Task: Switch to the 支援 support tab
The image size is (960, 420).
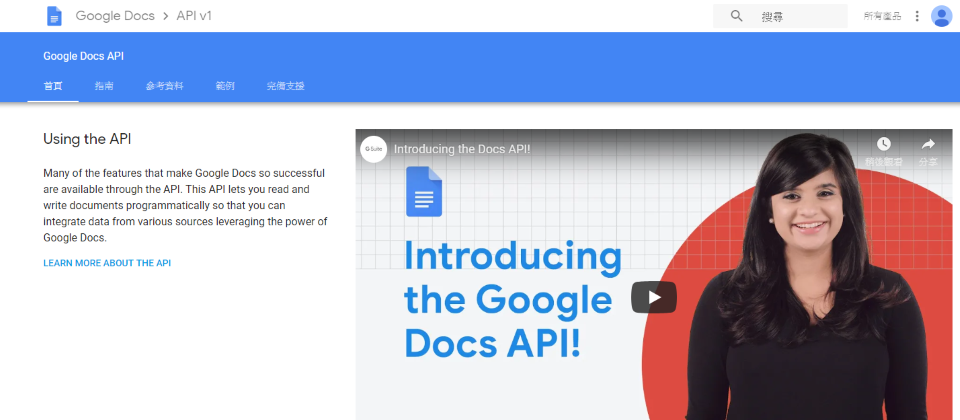Action: (x=285, y=86)
